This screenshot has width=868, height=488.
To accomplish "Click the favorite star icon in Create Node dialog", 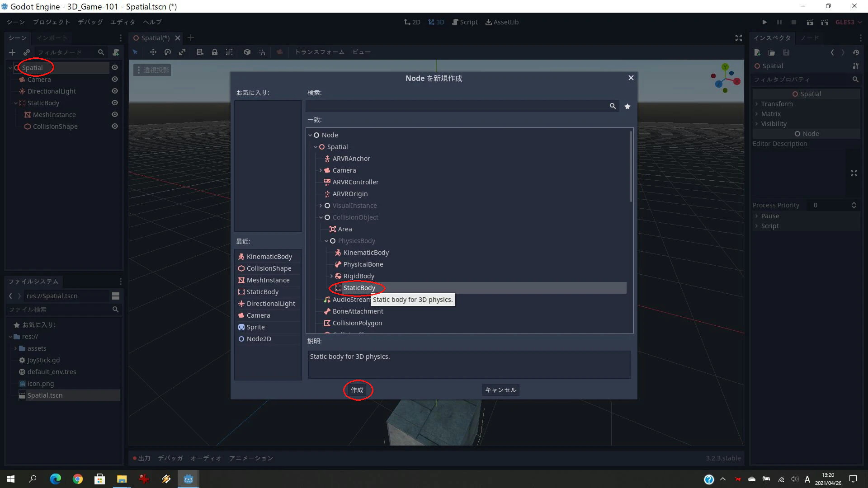I will click(x=627, y=106).
